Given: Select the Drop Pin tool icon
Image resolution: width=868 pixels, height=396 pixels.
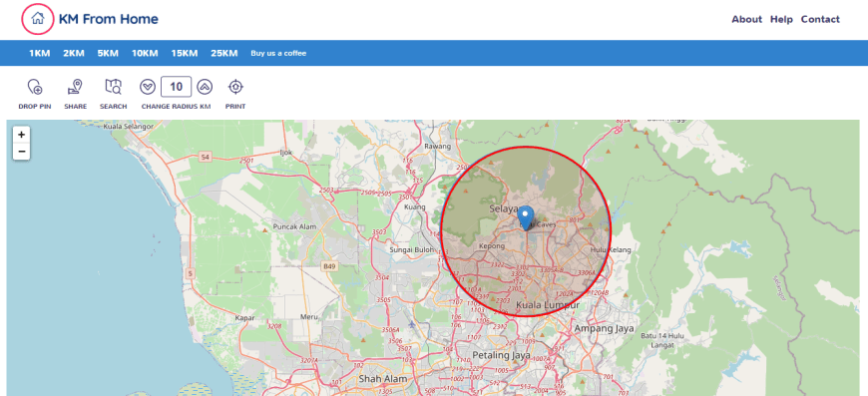Looking at the screenshot, I should pos(34,87).
